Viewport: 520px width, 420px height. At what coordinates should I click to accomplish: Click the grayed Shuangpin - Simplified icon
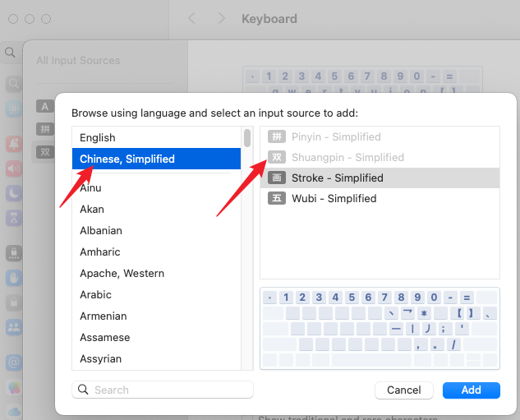pyautogui.click(x=277, y=157)
